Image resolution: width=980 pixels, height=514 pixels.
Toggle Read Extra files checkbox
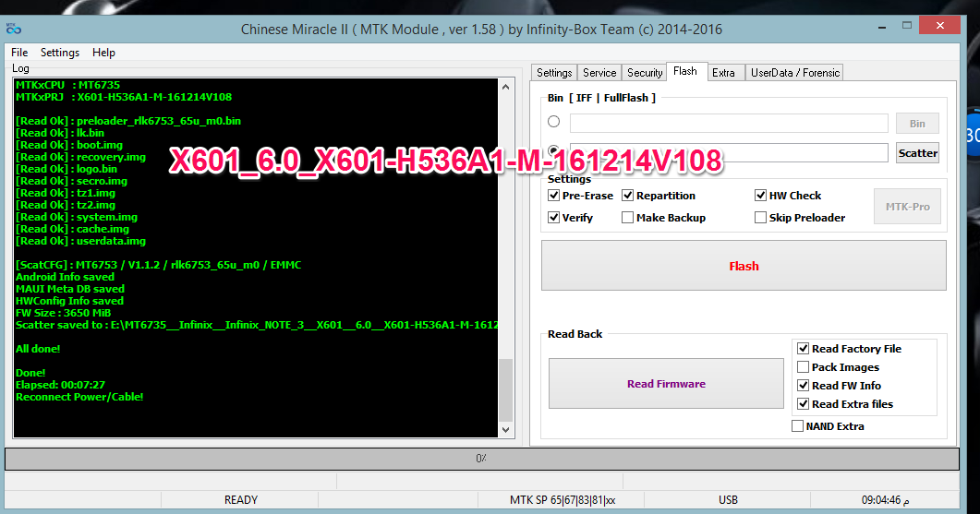click(x=804, y=404)
